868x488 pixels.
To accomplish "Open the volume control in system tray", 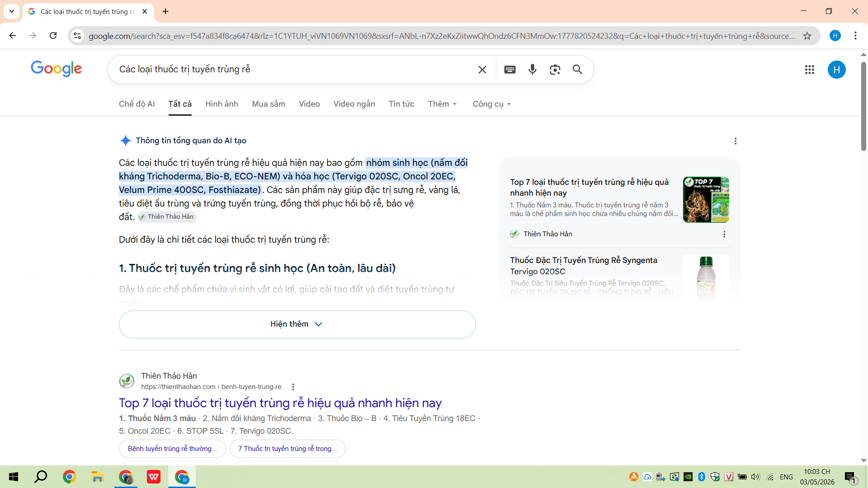I will pyautogui.click(x=755, y=477).
